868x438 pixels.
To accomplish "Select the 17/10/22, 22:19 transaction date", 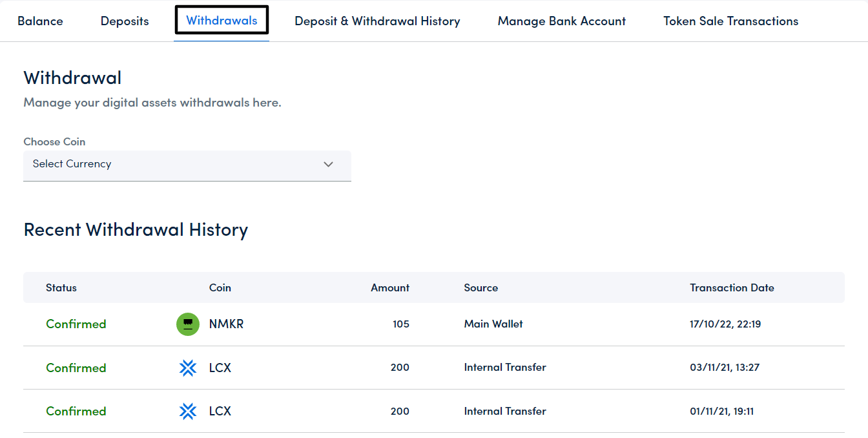I will 725,324.
